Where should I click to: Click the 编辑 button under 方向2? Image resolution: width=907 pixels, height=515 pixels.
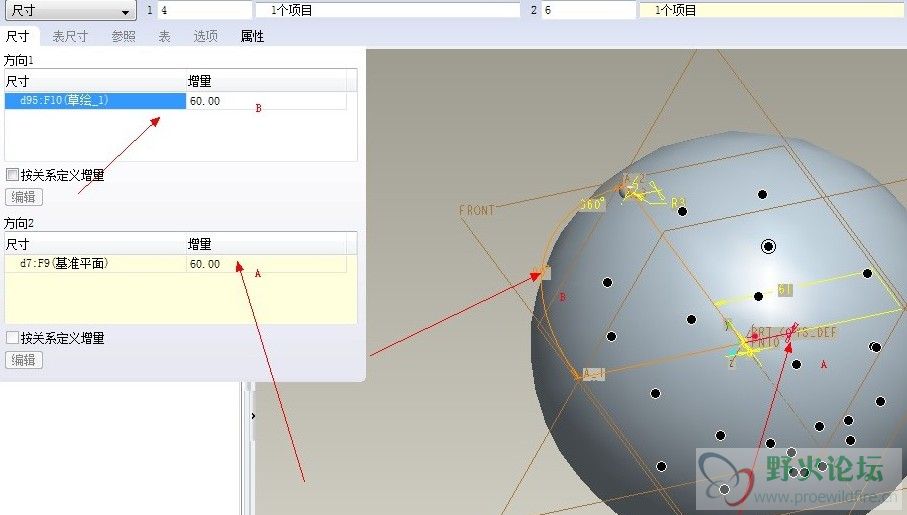[x=24, y=360]
